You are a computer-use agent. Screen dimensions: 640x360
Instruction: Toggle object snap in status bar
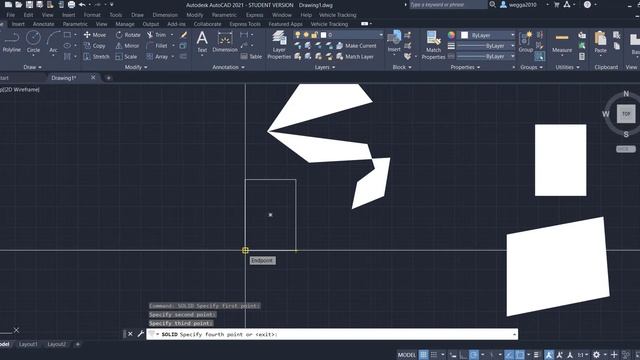tap(520, 355)
